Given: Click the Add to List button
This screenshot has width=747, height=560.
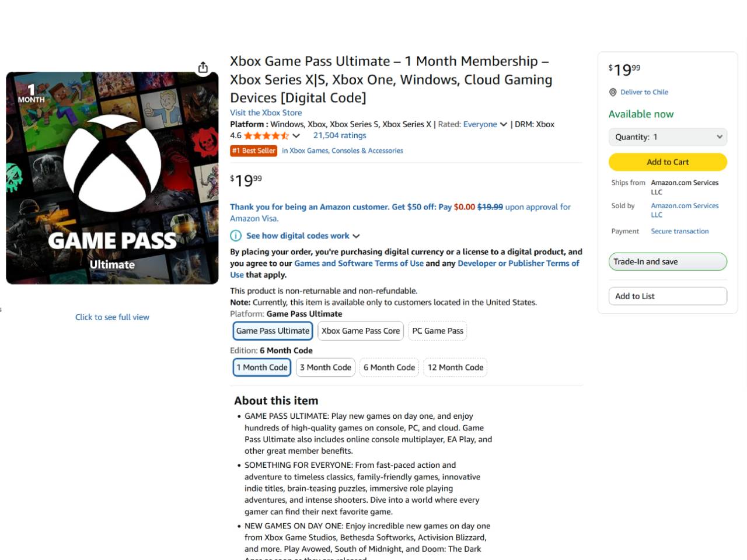Looking at the screenshot, I should tap(668, 296).
